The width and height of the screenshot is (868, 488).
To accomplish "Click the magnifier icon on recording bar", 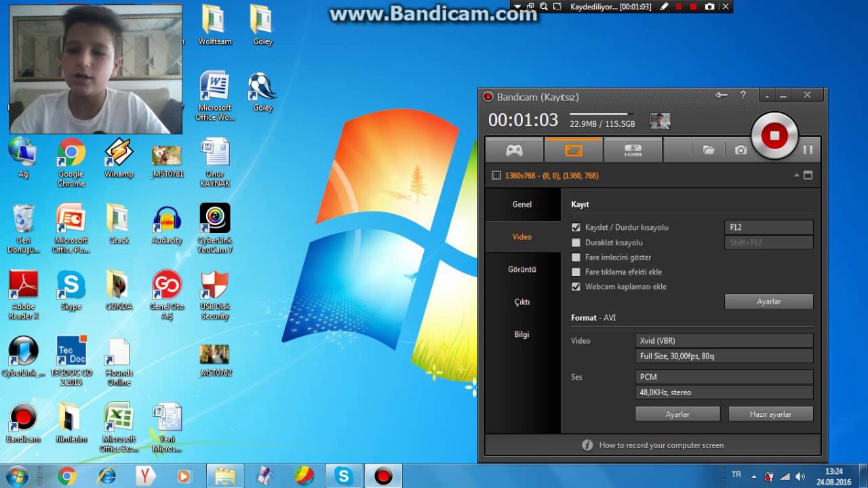I will click(543, 7).
